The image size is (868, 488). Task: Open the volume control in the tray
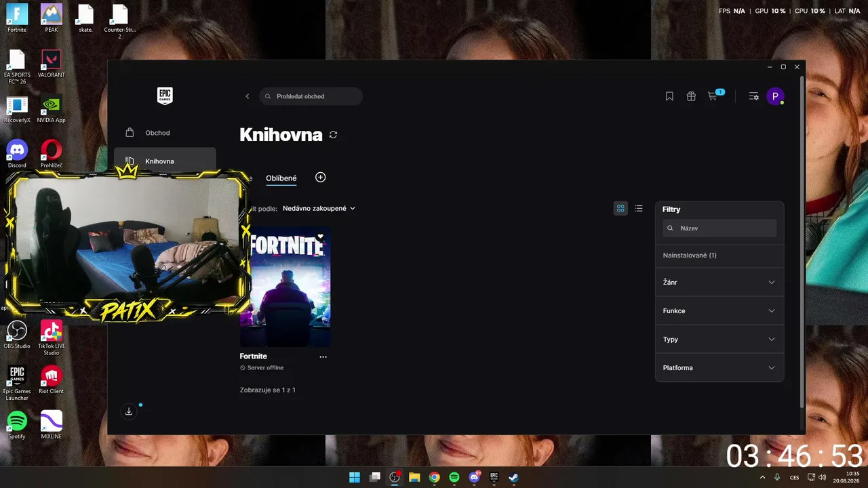(x=823, y=477)
